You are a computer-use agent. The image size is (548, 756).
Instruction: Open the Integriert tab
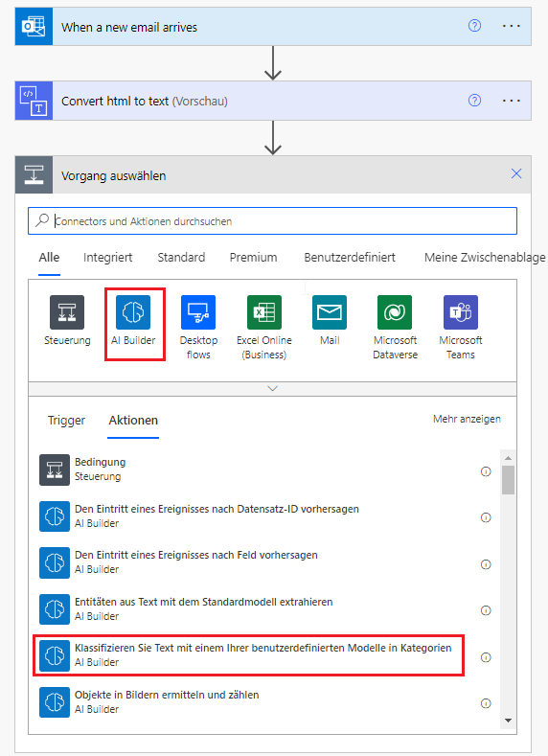tap(107, 258)
